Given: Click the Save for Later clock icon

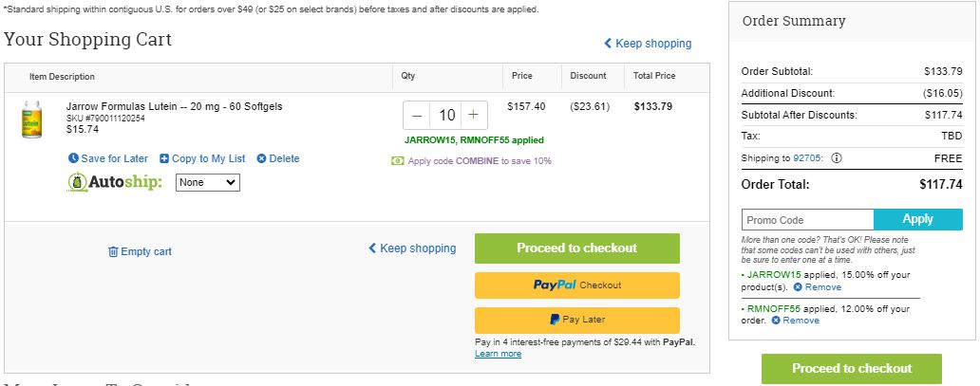Looking at the screenshot, I should coord(73,158).
